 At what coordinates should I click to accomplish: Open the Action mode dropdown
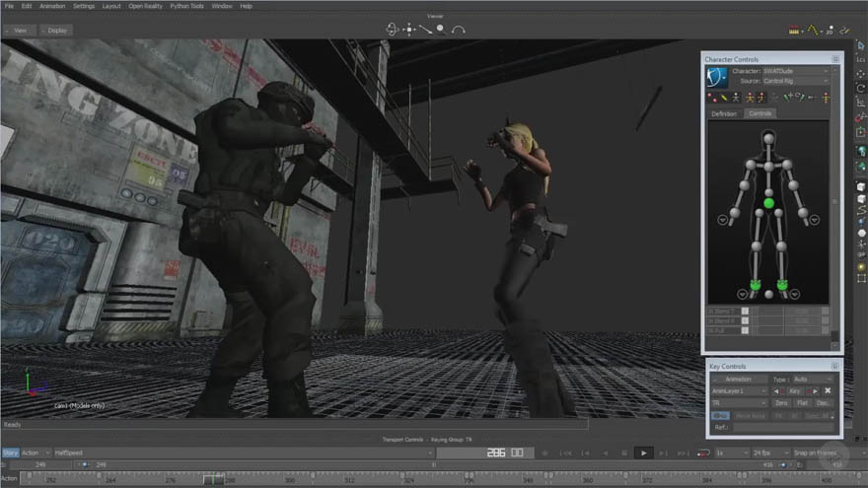(x=36, y=453)
